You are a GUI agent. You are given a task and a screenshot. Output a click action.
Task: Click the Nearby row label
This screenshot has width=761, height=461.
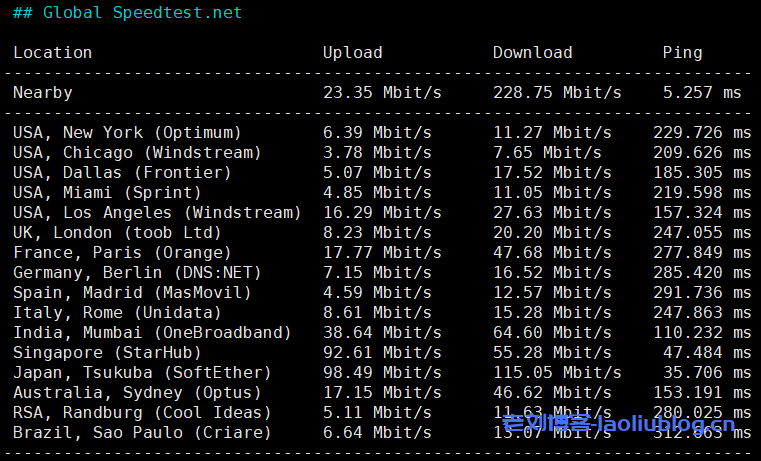pyautogui.click(x=42, y=93)
